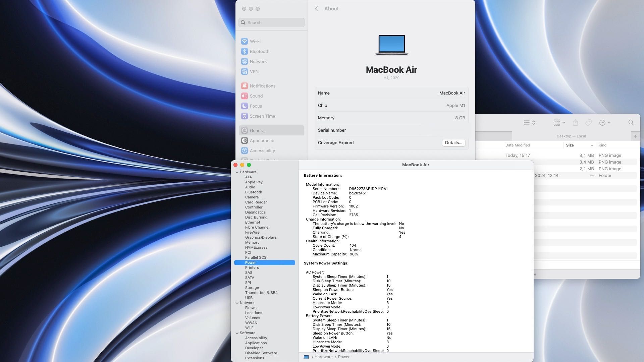Select USB in Hardware list
This screenshot has height=362, width=644.
[249, 298]
